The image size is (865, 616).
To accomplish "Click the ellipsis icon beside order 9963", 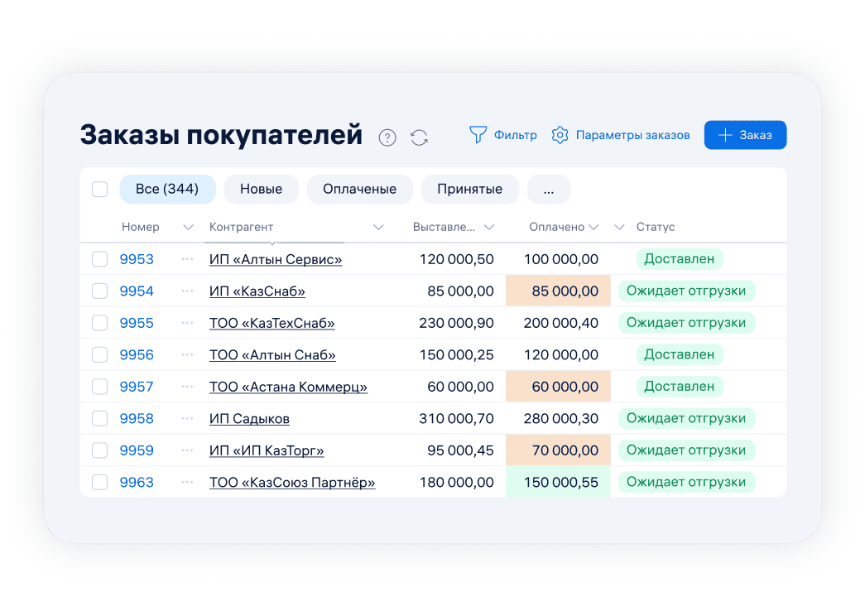I will pos(186,481).
